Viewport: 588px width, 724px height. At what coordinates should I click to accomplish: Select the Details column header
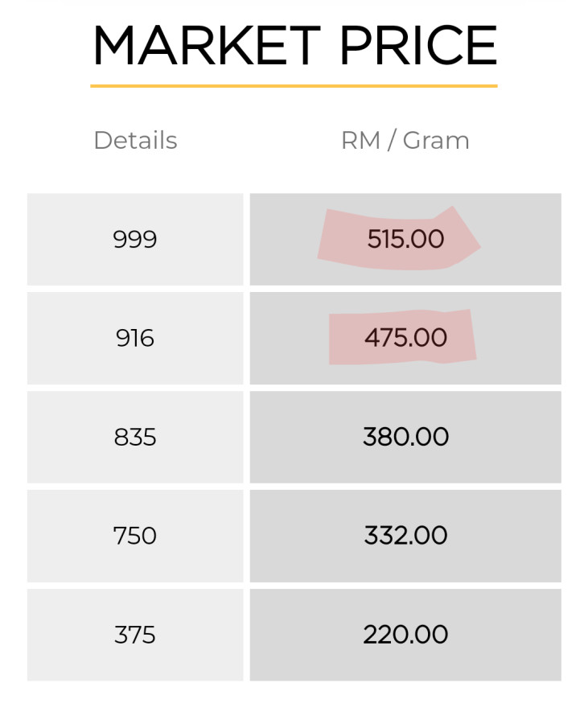pos(135,141)
